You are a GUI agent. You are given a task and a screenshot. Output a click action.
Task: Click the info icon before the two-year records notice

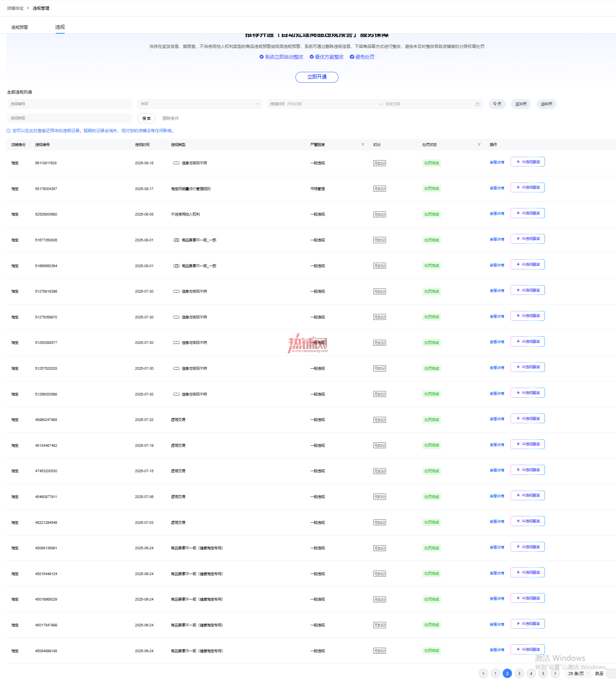coord(9,131)
